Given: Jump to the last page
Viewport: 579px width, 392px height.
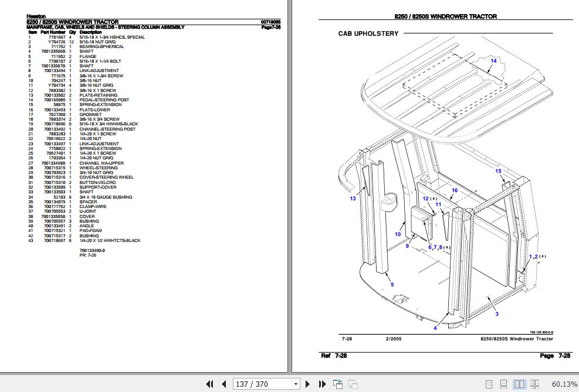Looking at the screenshot, I should coord(321,384).
